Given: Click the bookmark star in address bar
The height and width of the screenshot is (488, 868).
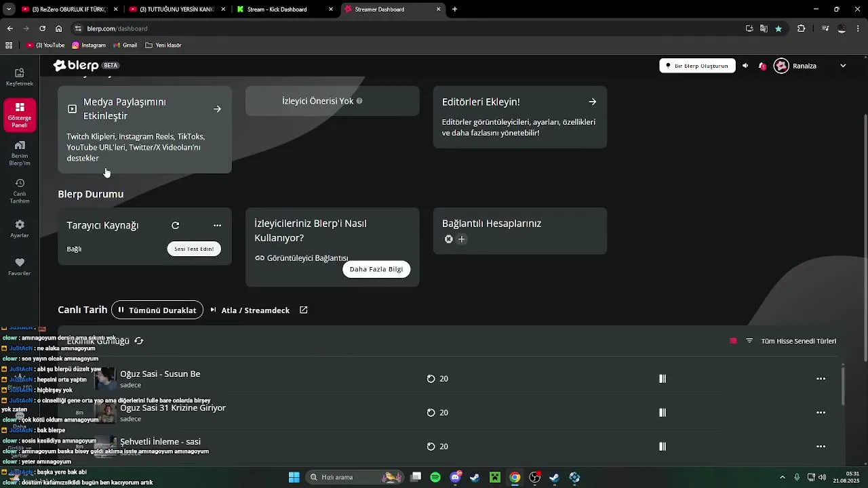Looking at the screenshot, I should point(778,28).
